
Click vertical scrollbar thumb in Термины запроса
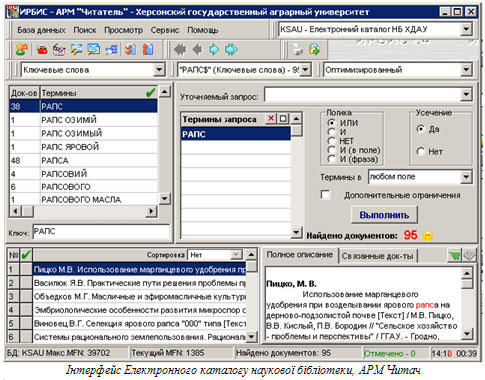click(x=296, y=130)
